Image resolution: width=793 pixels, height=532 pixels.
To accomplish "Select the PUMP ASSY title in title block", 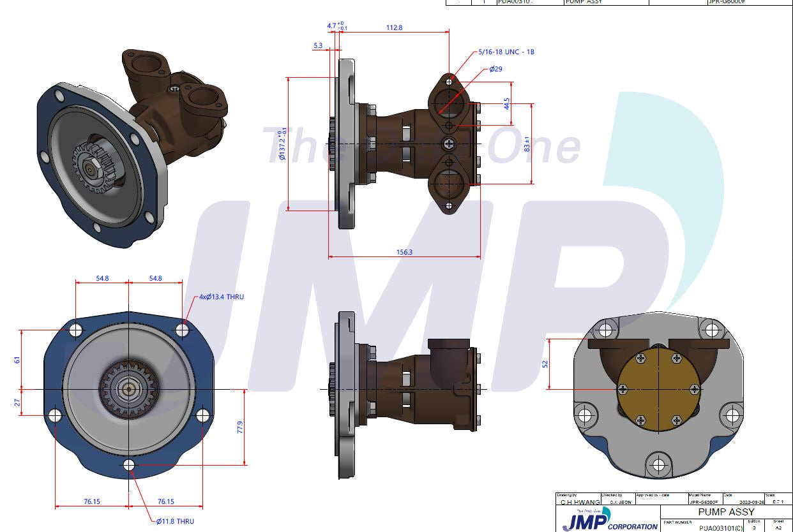I will [x=726, y=512].
